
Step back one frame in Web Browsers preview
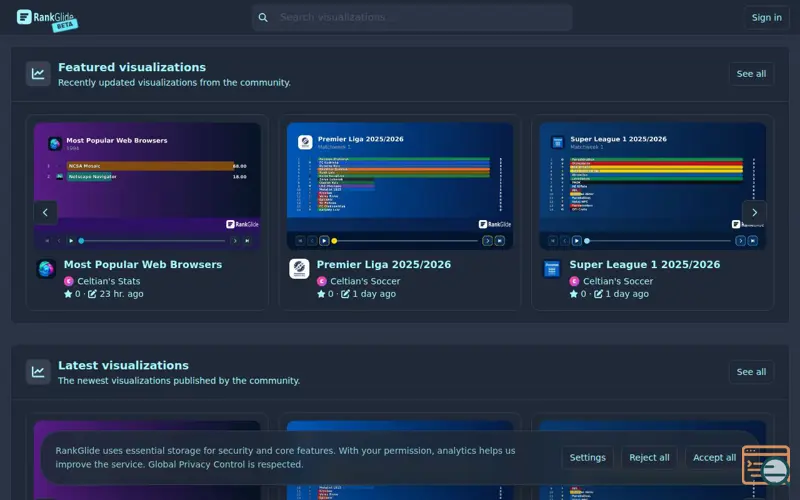[59, 241]
